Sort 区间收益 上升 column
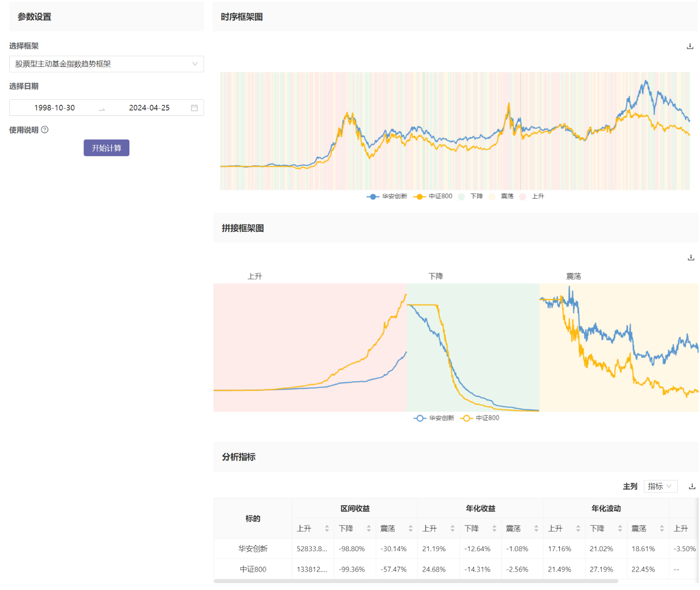Viewport: 700px width, 590px height. click(327, 528)
